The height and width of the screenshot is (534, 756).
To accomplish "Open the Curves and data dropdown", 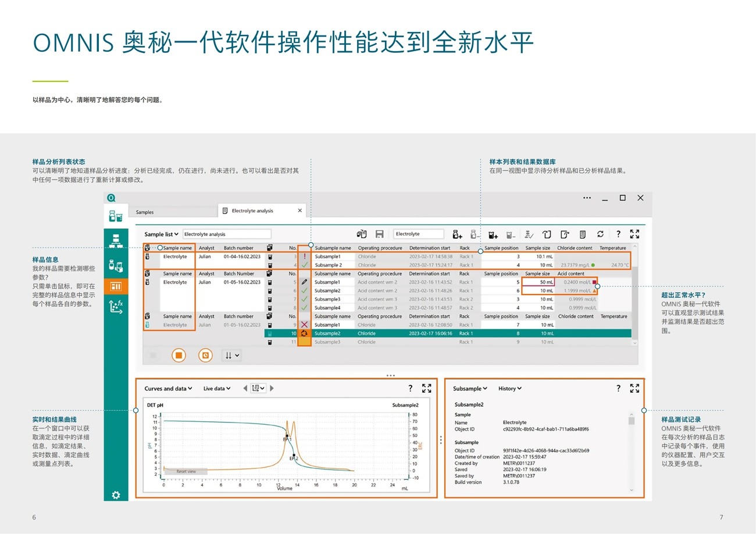I will pyautogui.click(x=168, y=388).
